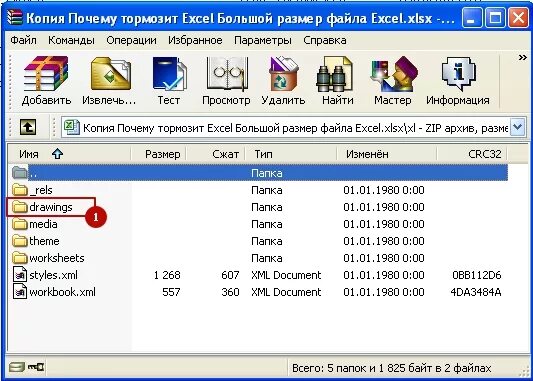
Task: Click the workbook.xml file icon
Action: pyautogui.click(x=20, y=292)
